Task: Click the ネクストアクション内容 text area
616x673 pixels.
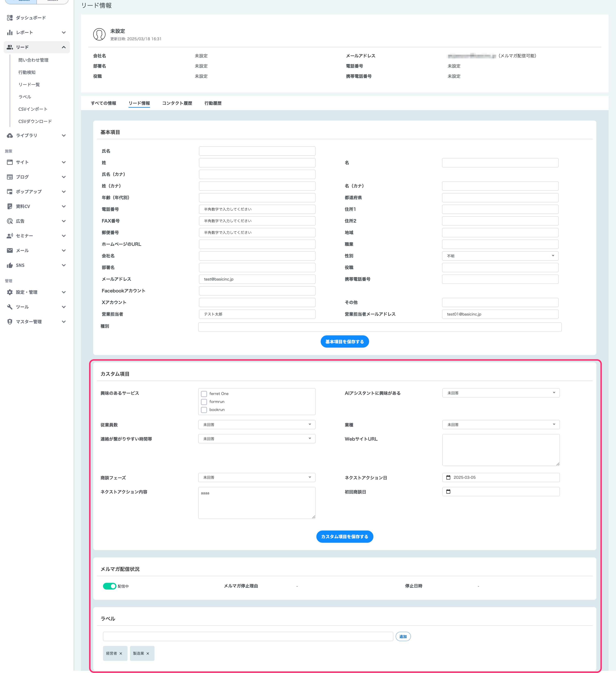Action: point(257,503)
